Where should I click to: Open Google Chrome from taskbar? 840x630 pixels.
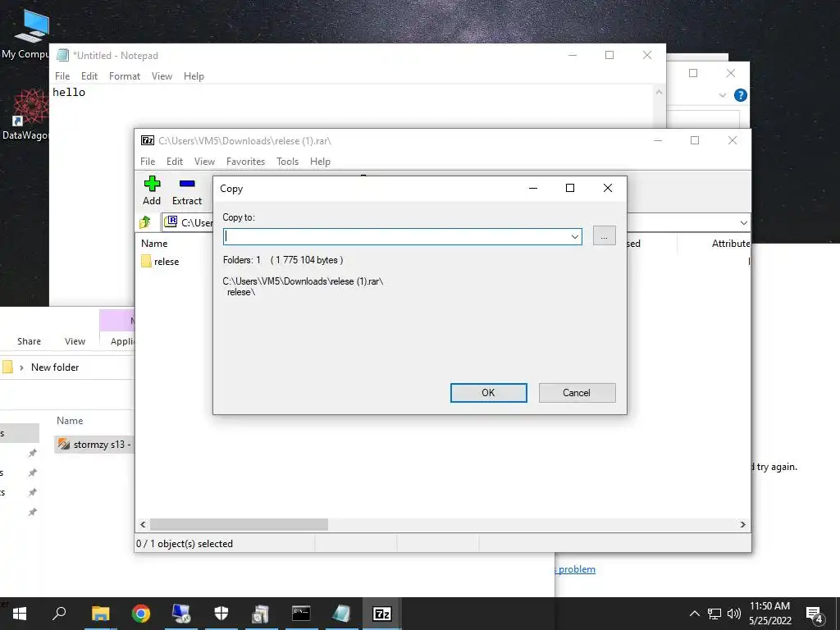[141, 614]
